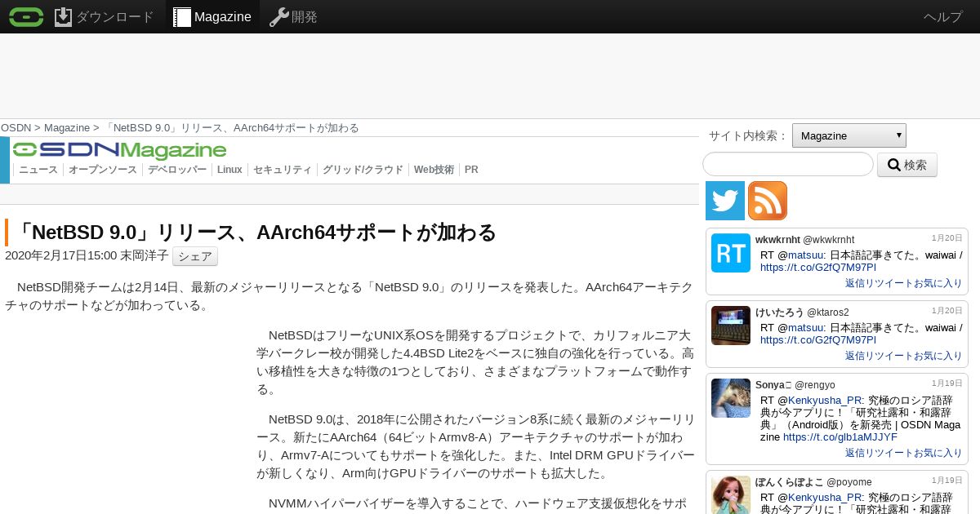Open t.co/G2fQ7M97PI link in wkwkrnht's tweet

coord(817,267)
